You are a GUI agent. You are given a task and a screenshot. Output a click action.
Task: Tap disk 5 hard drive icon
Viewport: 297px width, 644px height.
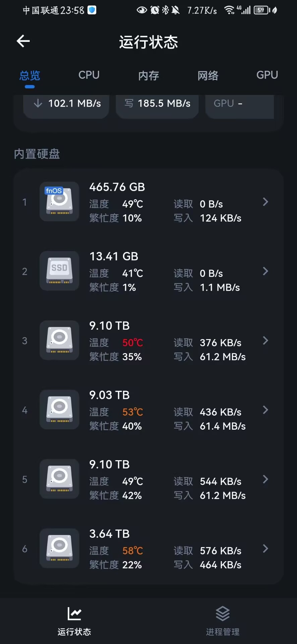coord(59,479)
